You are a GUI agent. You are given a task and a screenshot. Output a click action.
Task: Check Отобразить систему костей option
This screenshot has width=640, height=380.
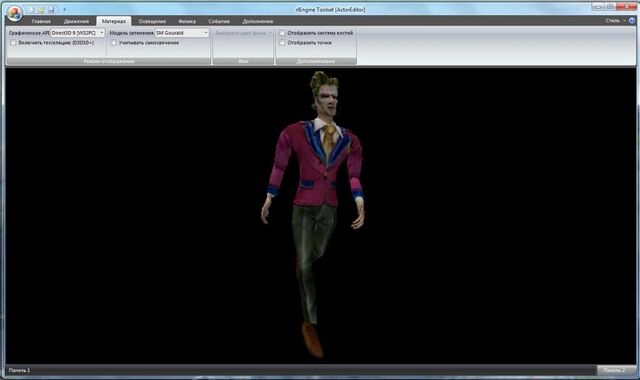click(x=282, y=33)
